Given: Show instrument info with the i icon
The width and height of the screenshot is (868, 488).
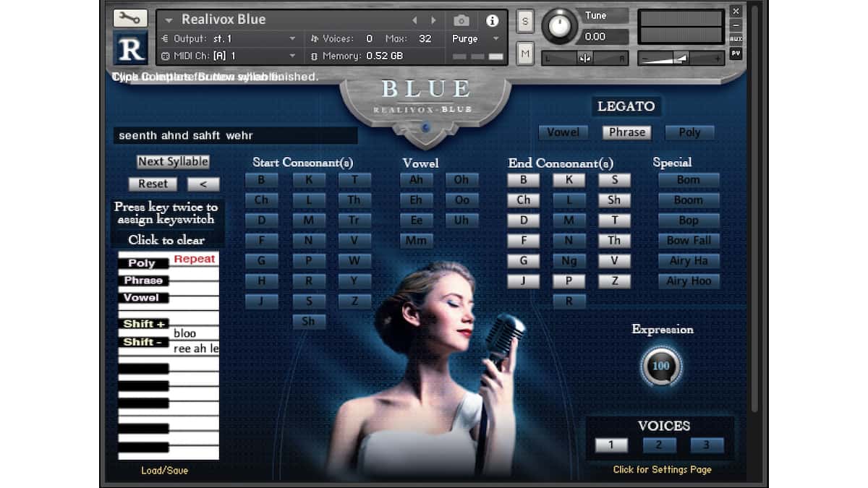Looking at the screenshot, I should 493,20.
